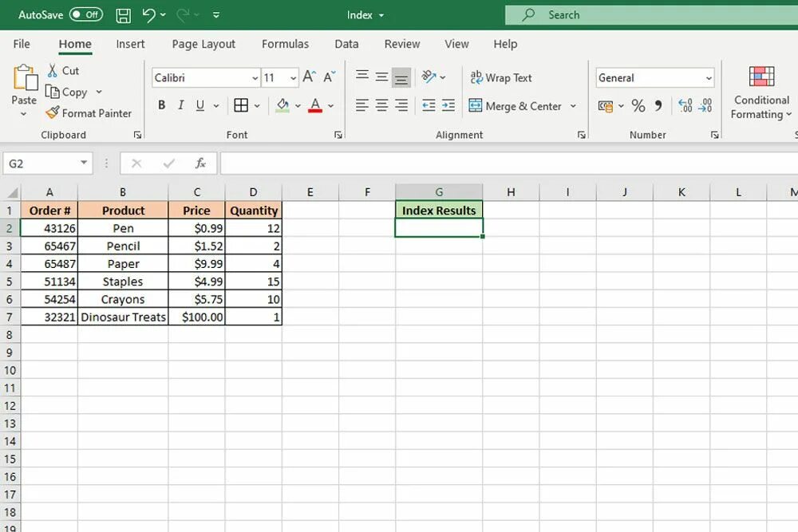Open the font size dropdown
Screen dimensions: 798x532
click(293, 78)
